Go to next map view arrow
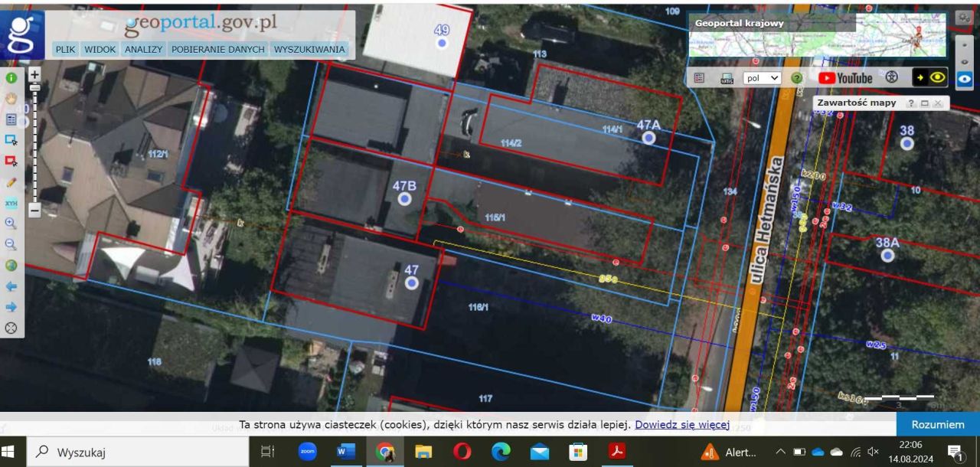This screenshot has height=467, width=980. [x=11, y=307]
